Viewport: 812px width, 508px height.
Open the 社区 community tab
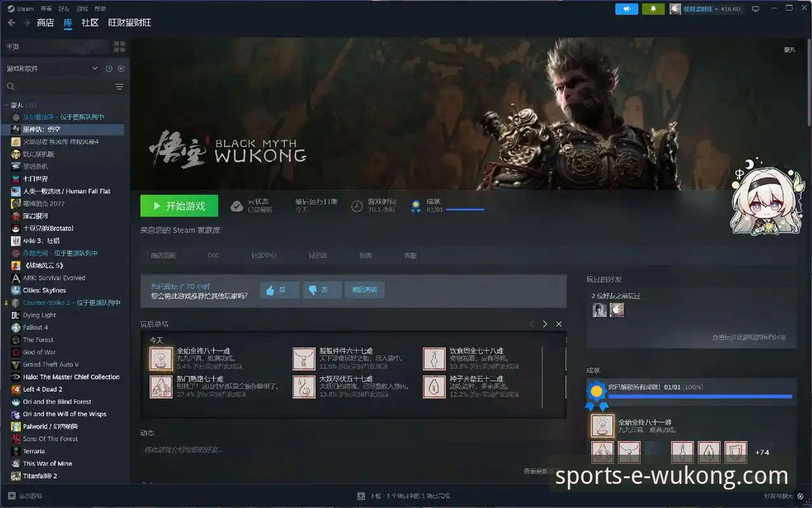(90, 23)
